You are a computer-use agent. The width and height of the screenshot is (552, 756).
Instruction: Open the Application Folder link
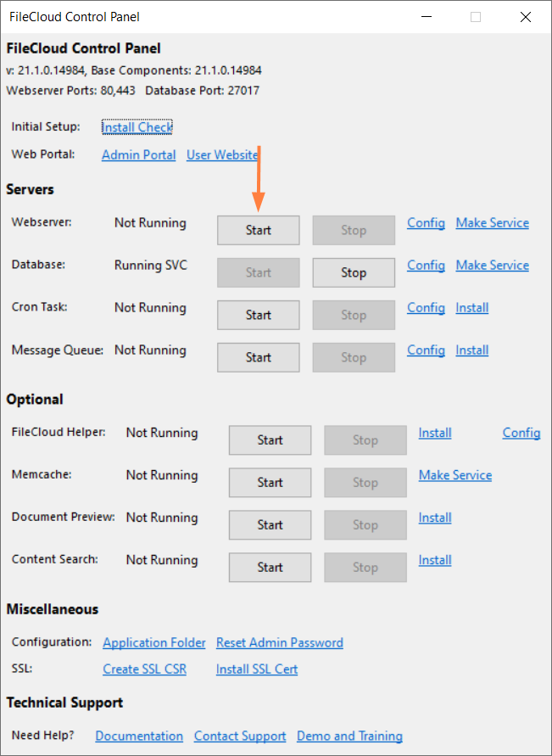point(153,642)
